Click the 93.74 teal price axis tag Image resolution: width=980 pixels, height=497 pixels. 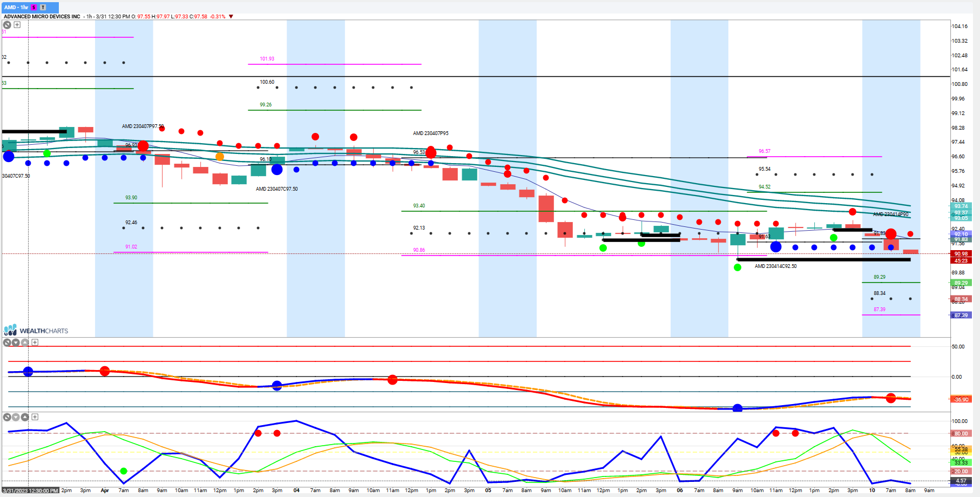[961, 206]
